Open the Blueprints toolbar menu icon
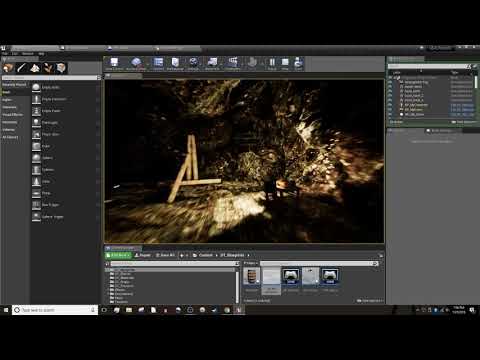 [212, 63]
